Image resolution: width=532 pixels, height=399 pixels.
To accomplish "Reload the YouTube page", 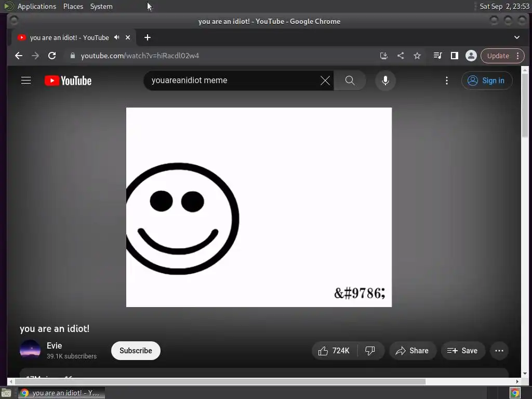I will pos(52,56).
